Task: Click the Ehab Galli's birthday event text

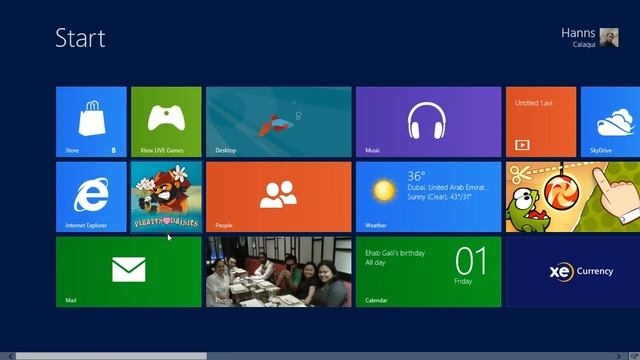Action: point(395,253)
